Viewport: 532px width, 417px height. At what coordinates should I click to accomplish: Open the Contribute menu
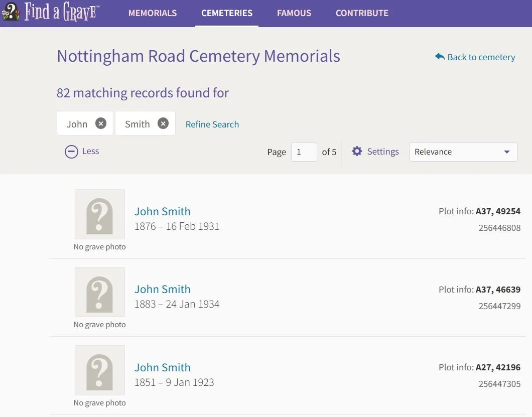362,13
